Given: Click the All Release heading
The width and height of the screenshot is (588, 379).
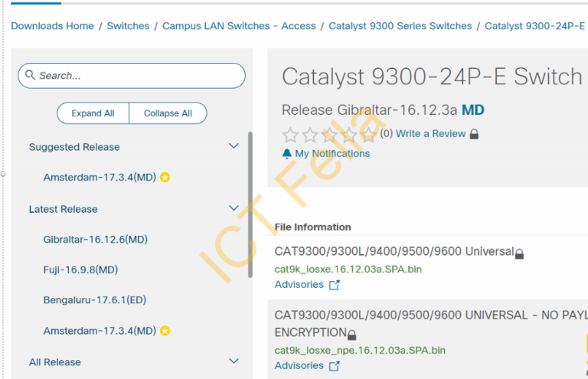Looking at the screenshot, I should coord(55,362).
